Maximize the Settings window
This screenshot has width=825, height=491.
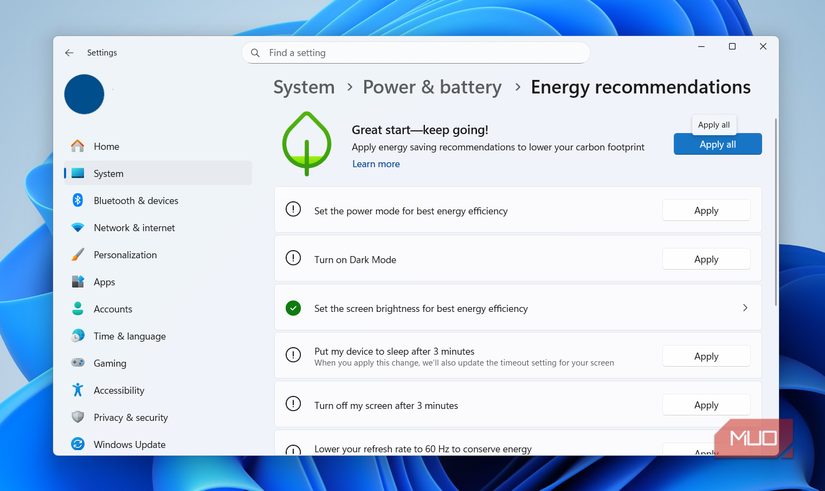732,46
